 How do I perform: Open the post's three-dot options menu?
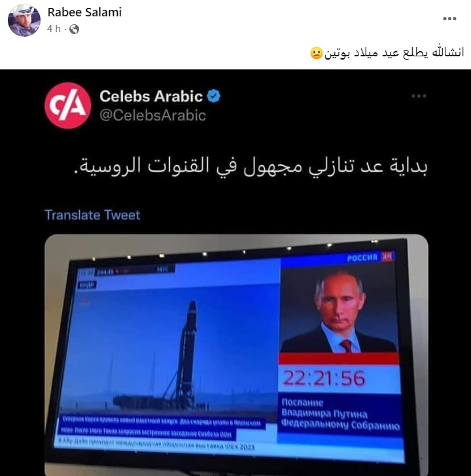pyautogui.click(x=449, y=18)
